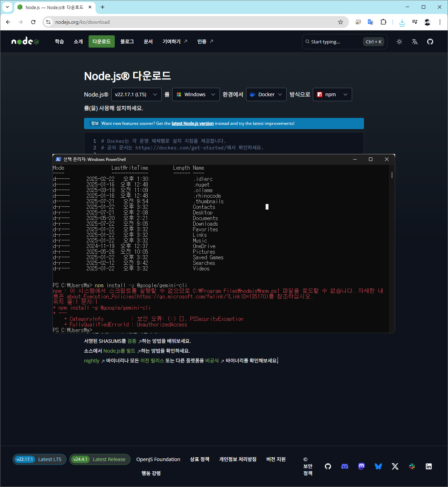This screenshot has height=487, width=448.
Task: Bookmark this page with the star icon
Action: (340, 22)
